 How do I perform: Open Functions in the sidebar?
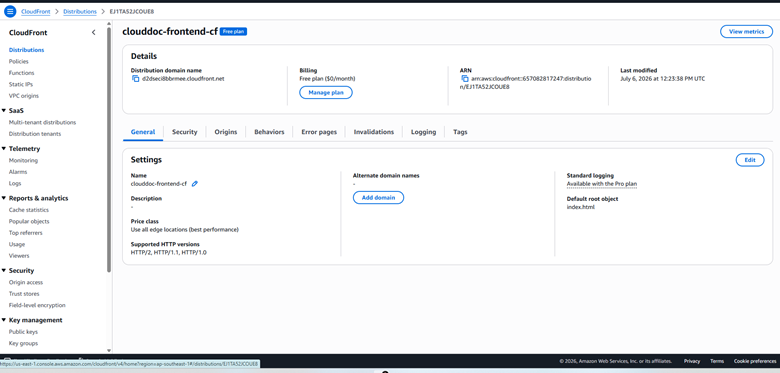point(21,73)
